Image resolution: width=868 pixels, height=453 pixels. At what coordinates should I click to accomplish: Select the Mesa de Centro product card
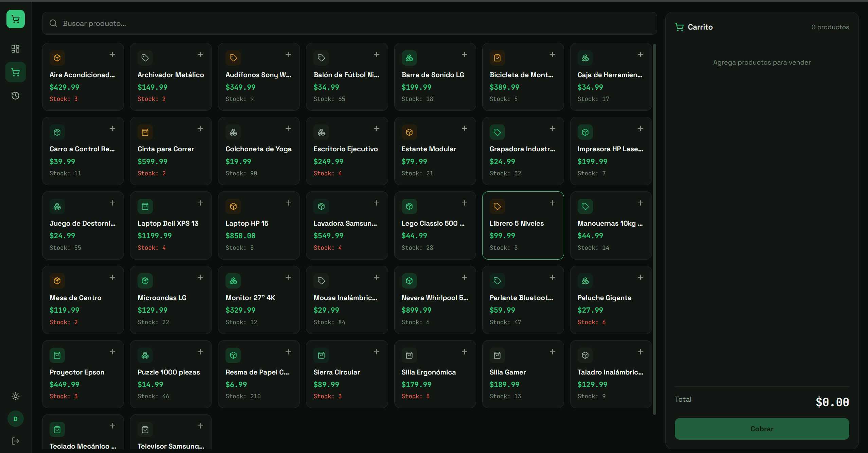(83, 300)
